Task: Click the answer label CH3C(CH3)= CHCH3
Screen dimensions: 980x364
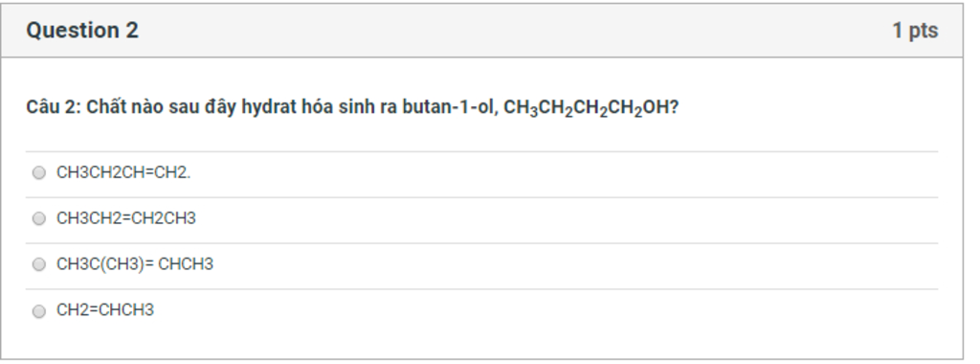Action: (134, 264)
